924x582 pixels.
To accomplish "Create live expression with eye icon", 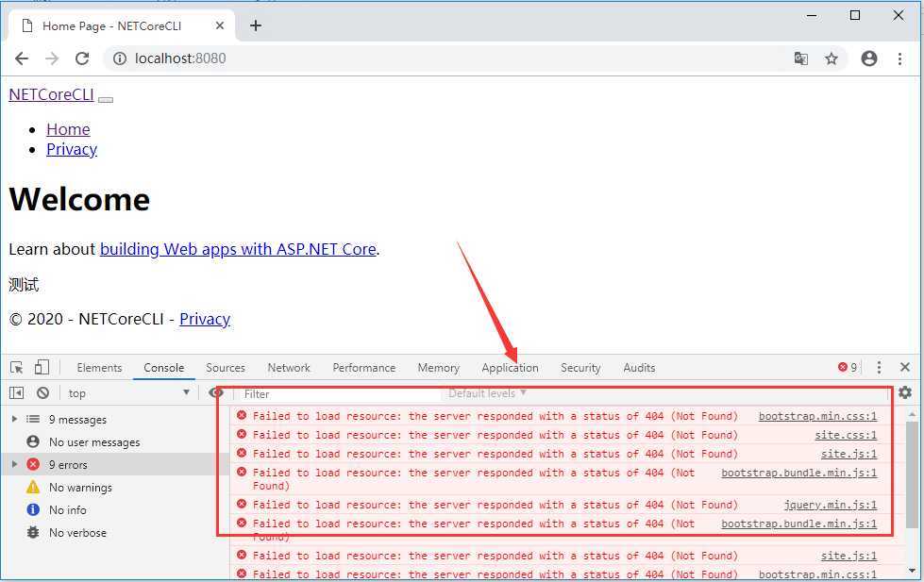I will 216,393.
